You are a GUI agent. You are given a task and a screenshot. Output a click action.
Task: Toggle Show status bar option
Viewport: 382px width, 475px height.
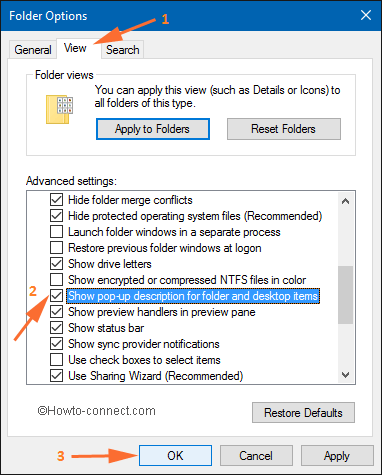56,328
